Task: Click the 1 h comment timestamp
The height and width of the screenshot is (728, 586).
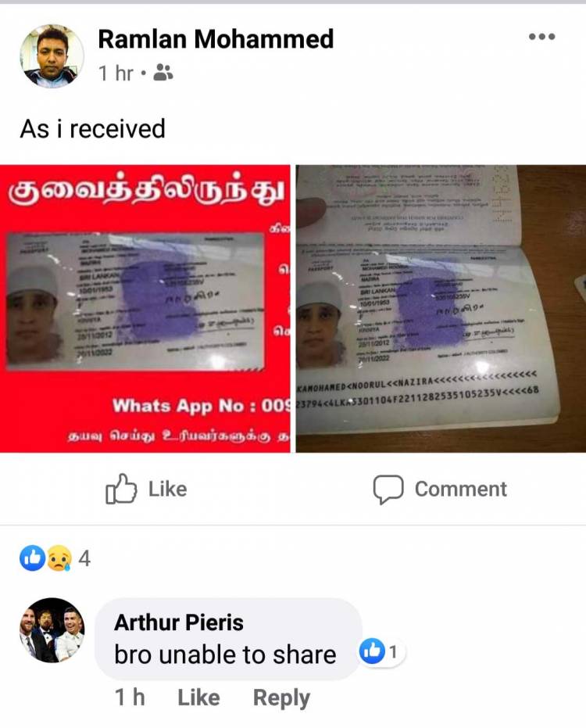Action: coord(130,698)
